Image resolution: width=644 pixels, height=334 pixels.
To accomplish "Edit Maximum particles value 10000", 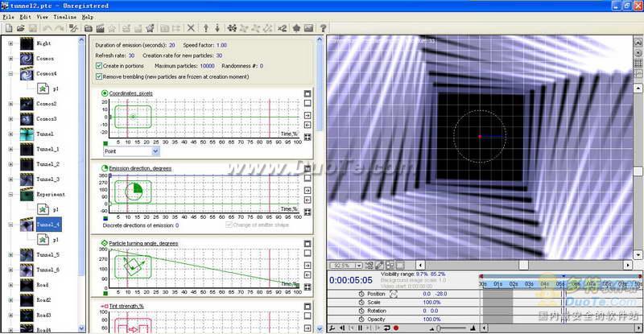I will [208, 66].
